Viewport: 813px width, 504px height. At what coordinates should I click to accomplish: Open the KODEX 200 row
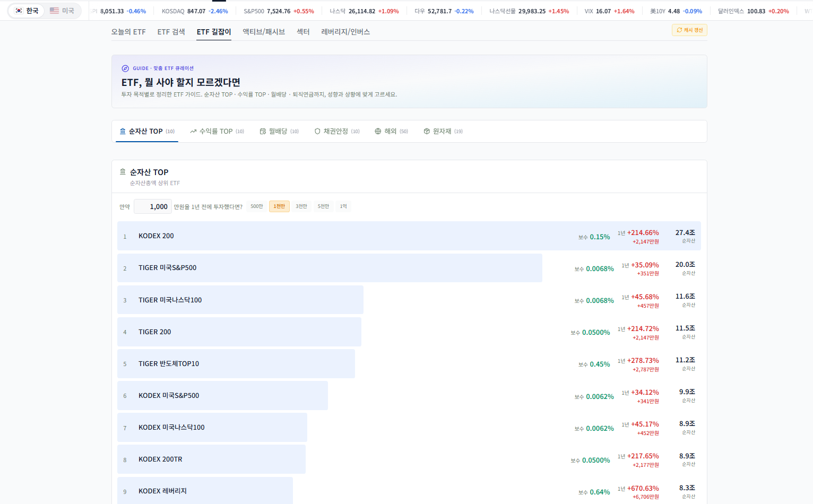[x=409, y=236]
